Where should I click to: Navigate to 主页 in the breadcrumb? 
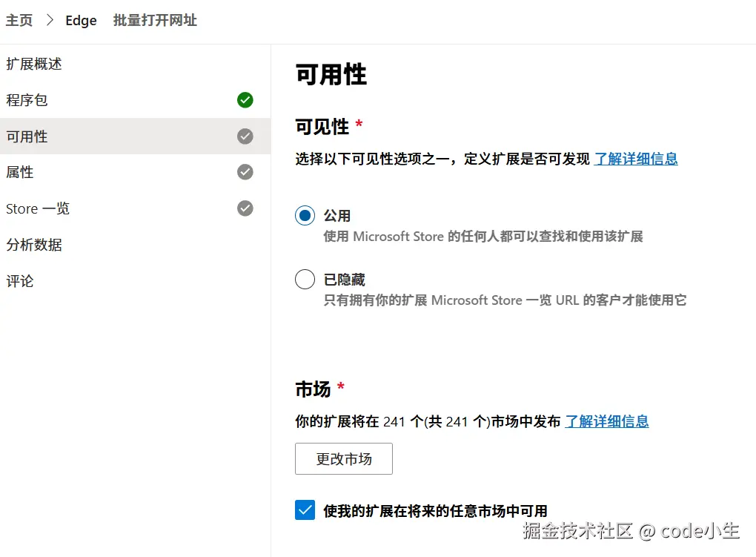pyautogui.click(x=19, y=21)
